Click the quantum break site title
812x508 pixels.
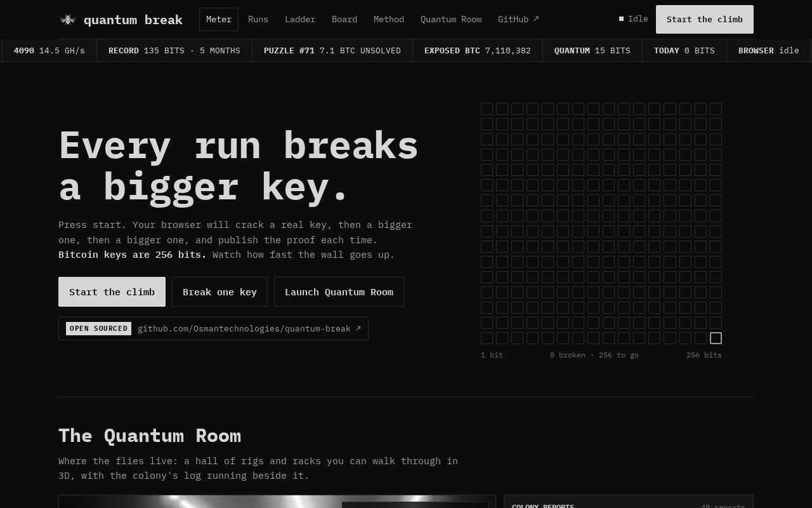click(x=133, y=20)
